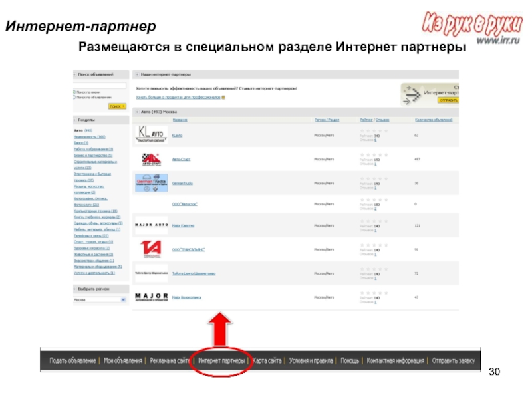This screenshot has width=532, height=399.
Task: Open the Бизнес и партнерство (5) category
Action: (x=93, y=156)
